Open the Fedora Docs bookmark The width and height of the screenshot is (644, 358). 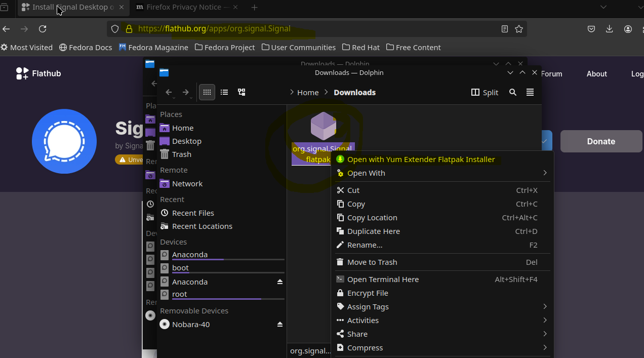click(86, 47)
